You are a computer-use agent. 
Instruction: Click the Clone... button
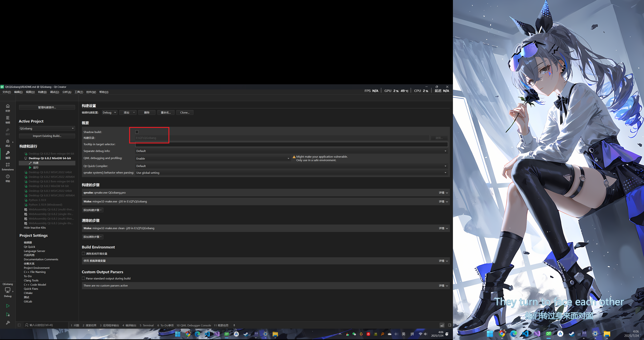185,113
